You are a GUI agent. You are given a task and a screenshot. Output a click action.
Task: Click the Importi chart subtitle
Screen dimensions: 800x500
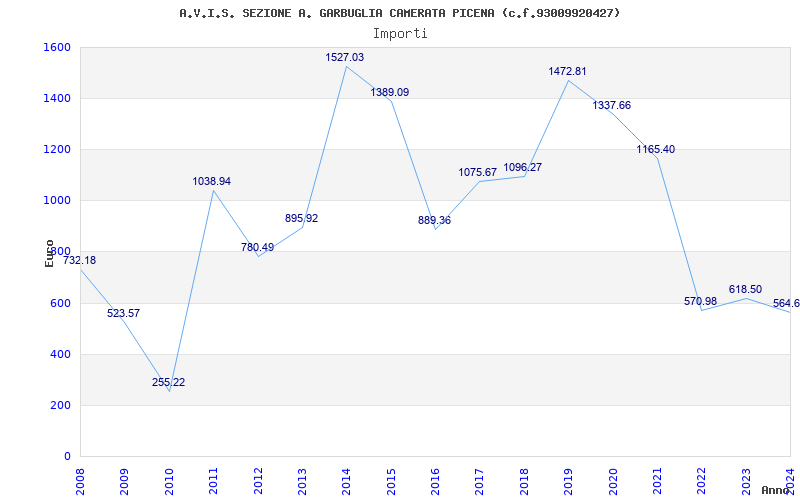pos(400,34)
